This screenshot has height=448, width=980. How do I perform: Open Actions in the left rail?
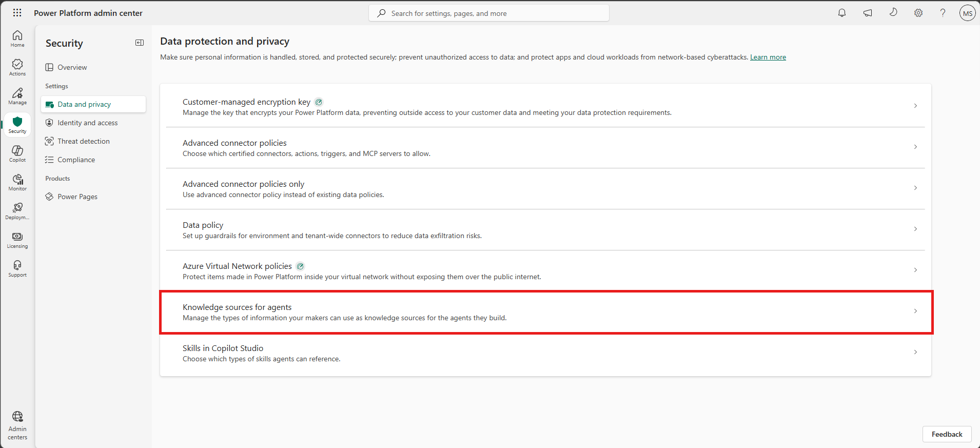(x=17, y=67)
